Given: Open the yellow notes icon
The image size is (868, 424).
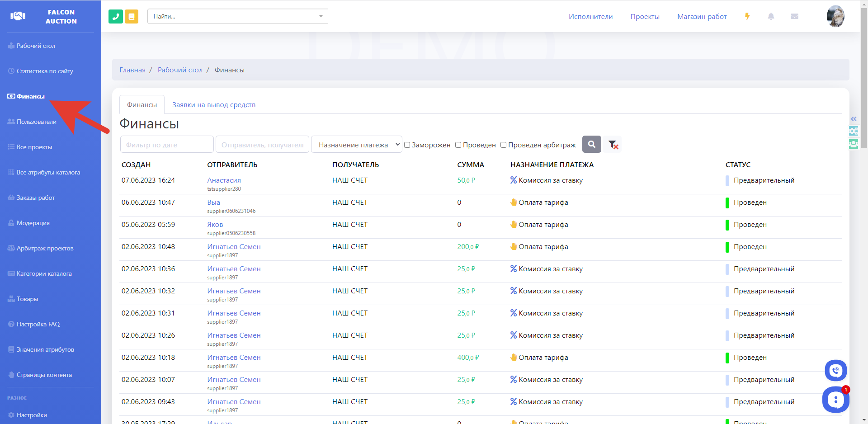Looking at the screenshot, I should click(x=132, y=17).
